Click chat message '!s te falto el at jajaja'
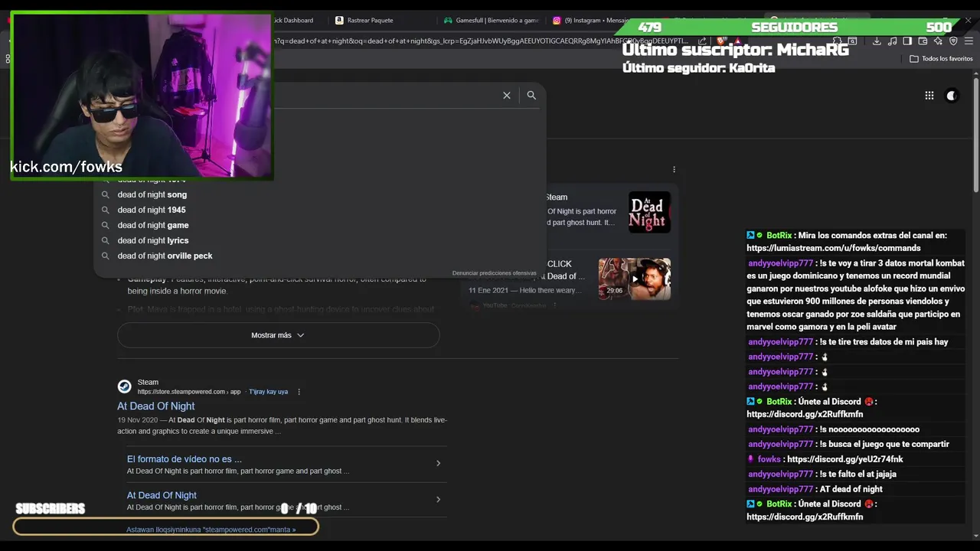 (x=857, y=474)
